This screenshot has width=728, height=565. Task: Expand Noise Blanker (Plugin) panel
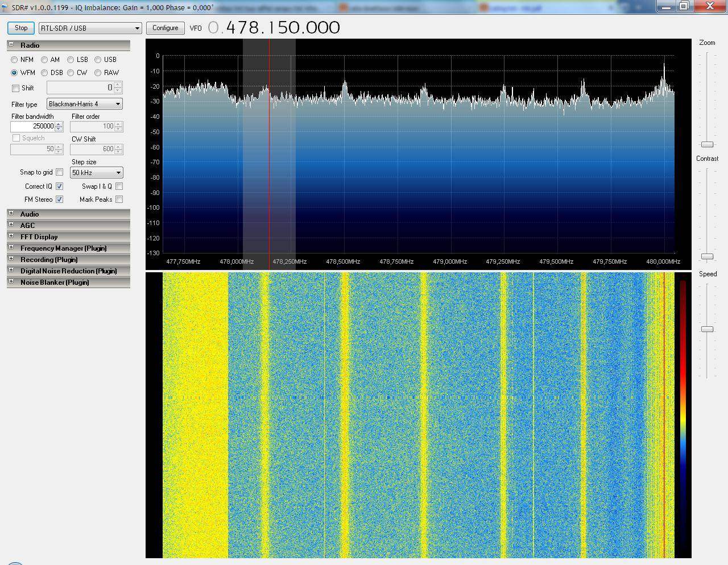pos(11,281)
